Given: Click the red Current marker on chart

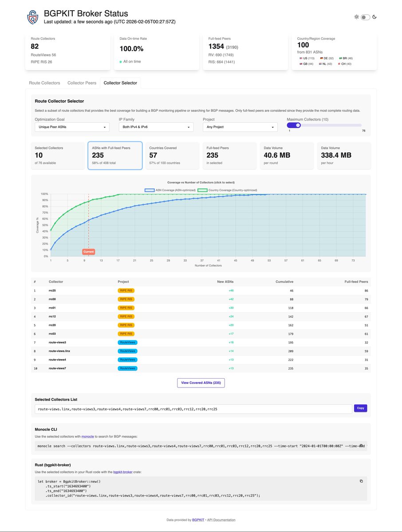Looking at the screenshot, I should pos(88,252).
